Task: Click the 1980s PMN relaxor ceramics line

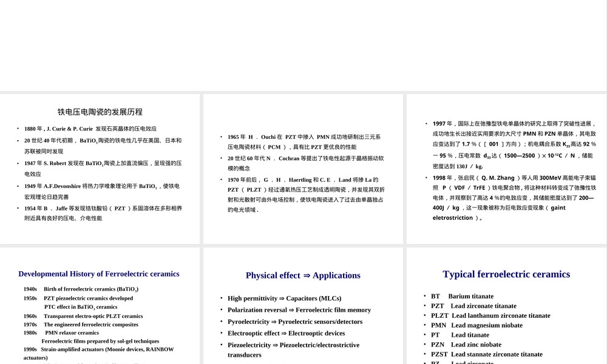Action: 61,332
